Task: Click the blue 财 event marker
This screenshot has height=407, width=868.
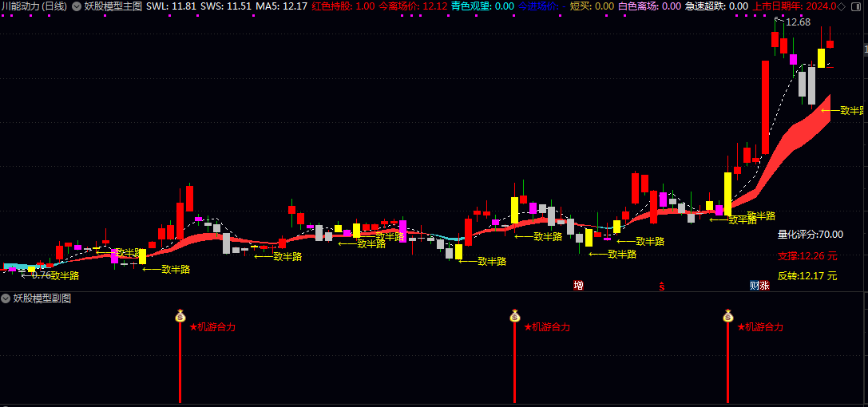Action: click(755, 286)
